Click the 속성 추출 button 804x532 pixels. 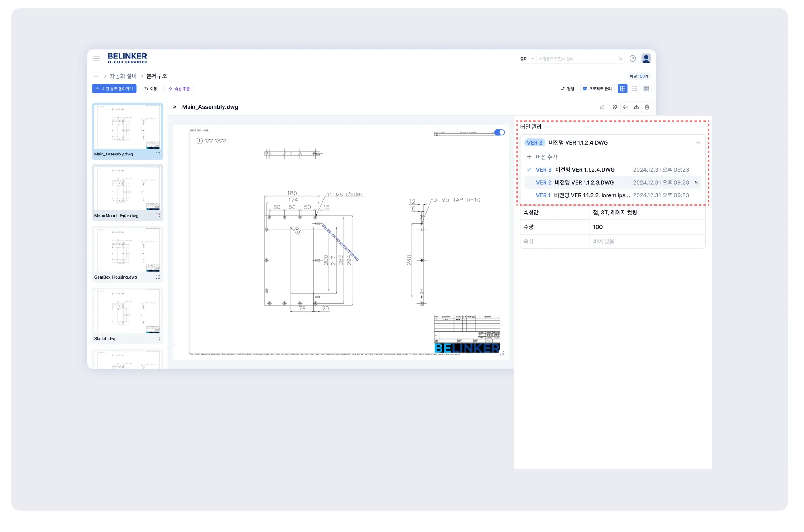pos(179,89)
